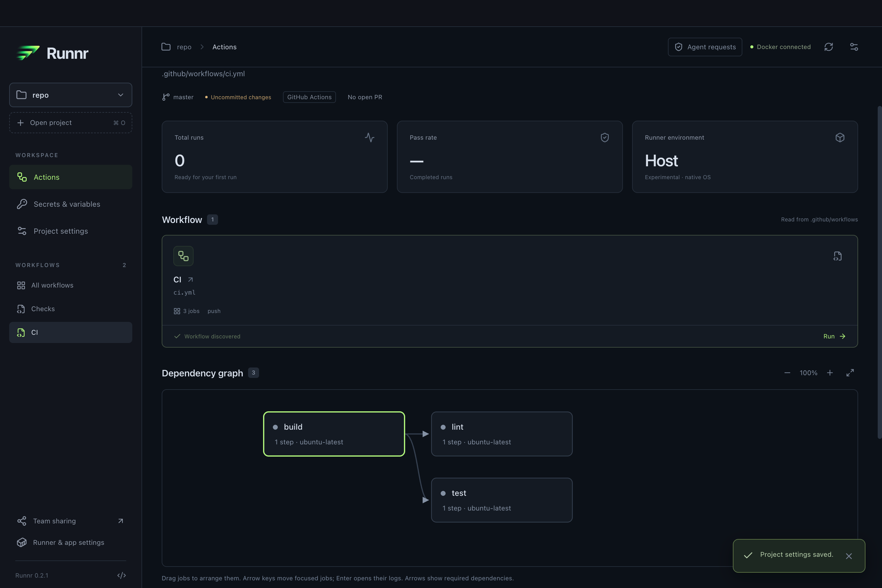The height and width of the screenshot is (588, 882).
Task: Select the CI workflow in sidebar
Action: [x=70, y=333]
